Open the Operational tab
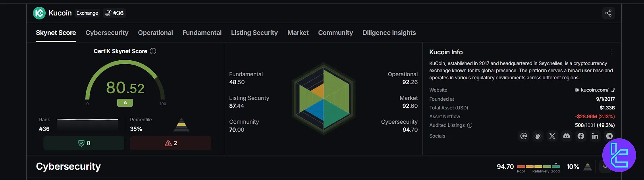This screenshot has width=644, height=180. pos(155,33)
